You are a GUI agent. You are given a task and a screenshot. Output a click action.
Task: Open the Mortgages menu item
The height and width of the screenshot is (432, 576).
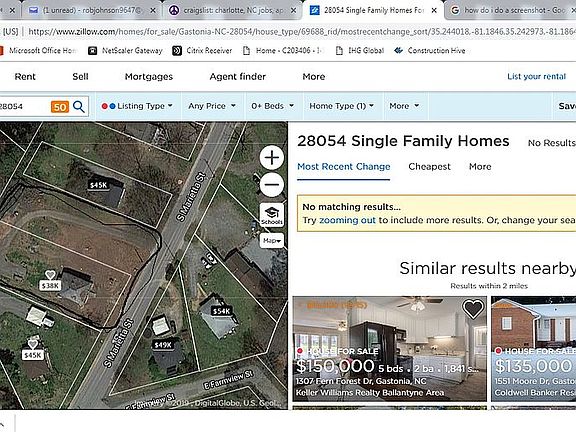pos(149,76)
